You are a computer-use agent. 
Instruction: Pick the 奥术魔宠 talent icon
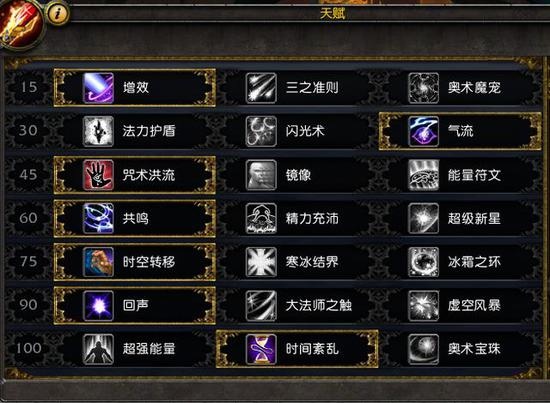[x=423, y=88]
